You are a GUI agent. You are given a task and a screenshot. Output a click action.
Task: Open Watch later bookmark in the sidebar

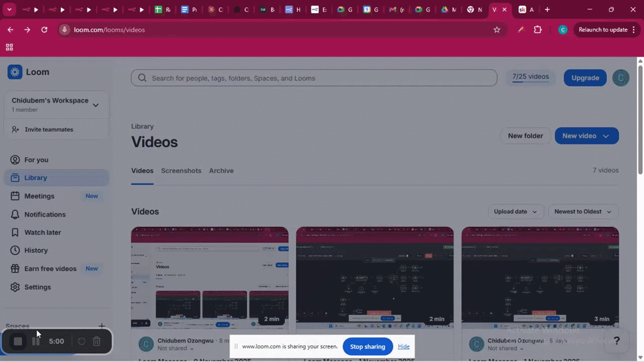[15, 233]
